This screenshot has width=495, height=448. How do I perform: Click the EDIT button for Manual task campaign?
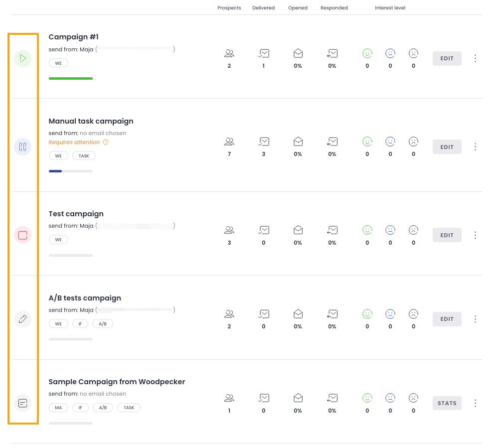tap(447, 147)
